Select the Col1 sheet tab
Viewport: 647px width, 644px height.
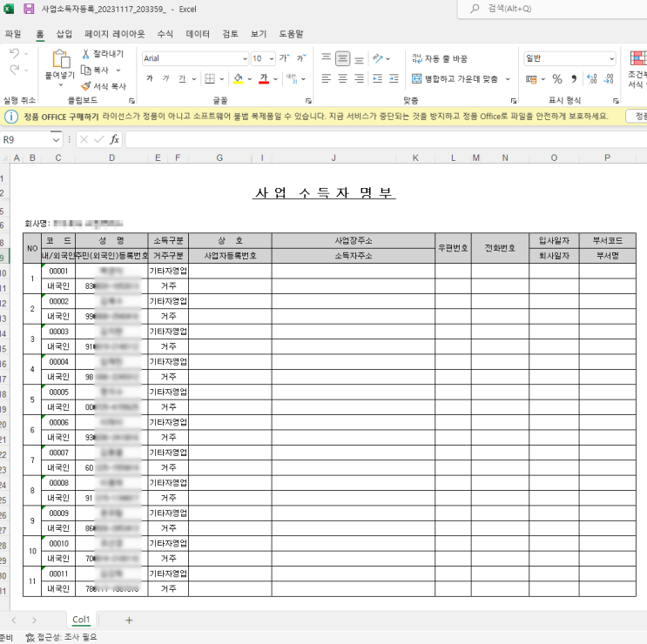pos(81,620)
